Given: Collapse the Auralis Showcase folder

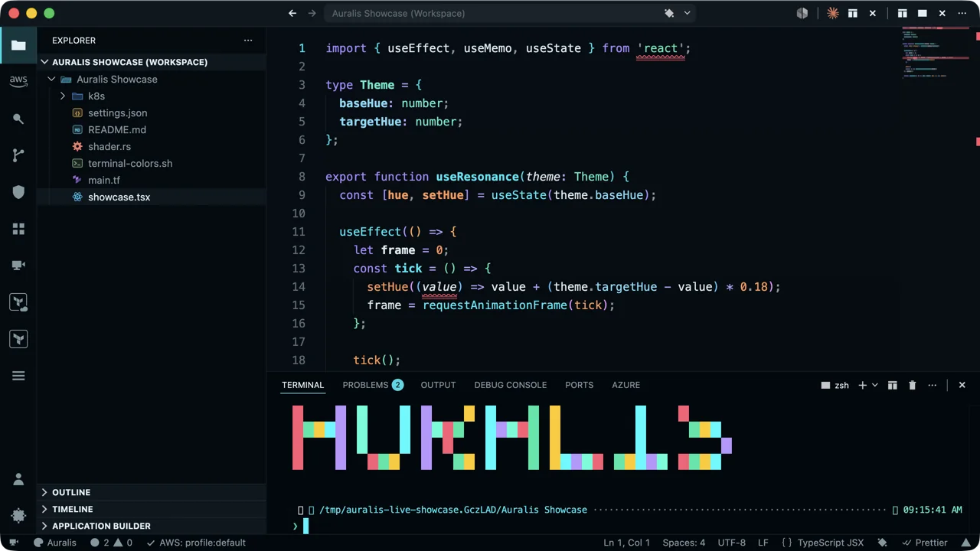Looking at the screenshot, I should click(x=51, y=79).
